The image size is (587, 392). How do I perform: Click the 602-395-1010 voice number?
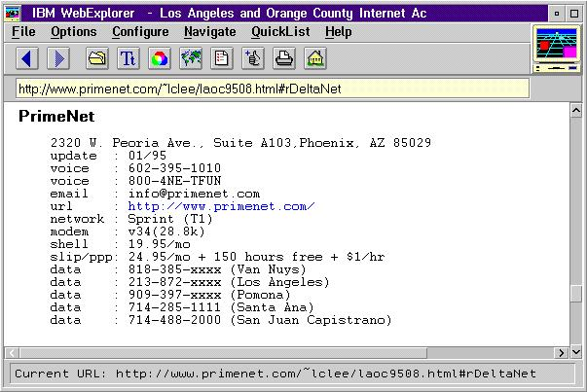[x=174, y=168]
